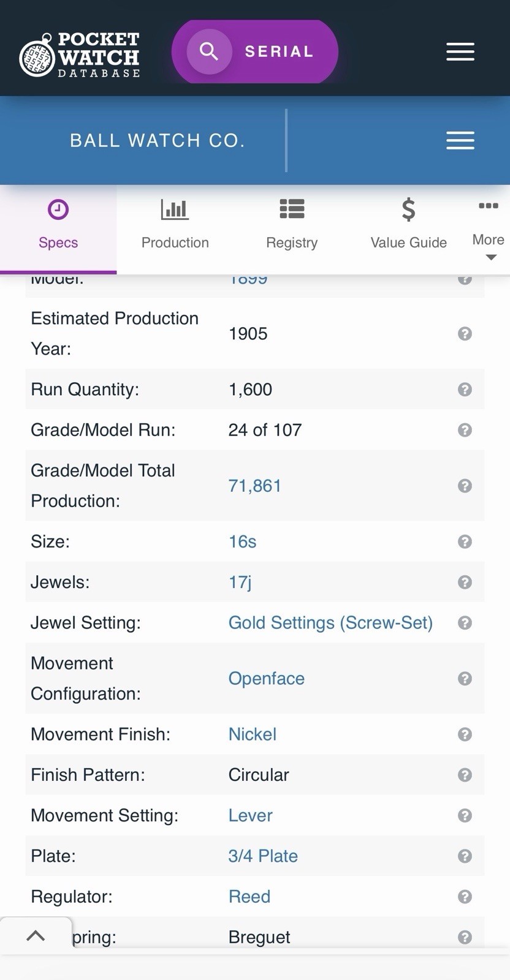The image size is (510, 980).
Task: Open the main hamburger menu in the dark header
Action: pyautogui.click(x=460, y=51)
